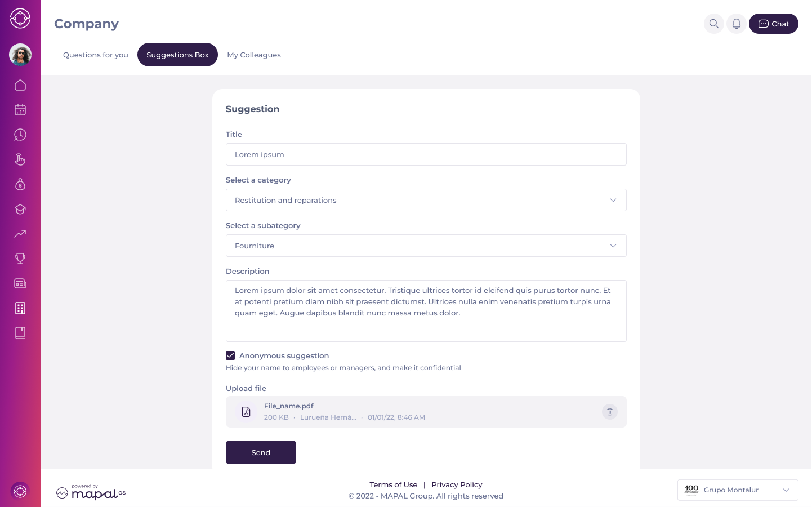Open the graduation cap training icon
The image size is (812, 507).
[20, 209]
